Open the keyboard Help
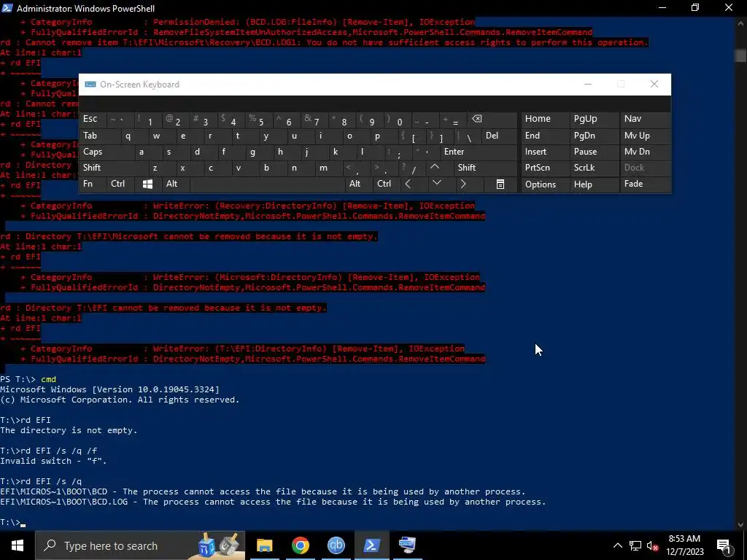This screenshot has width=747, height=560. (x=594, y=184)
